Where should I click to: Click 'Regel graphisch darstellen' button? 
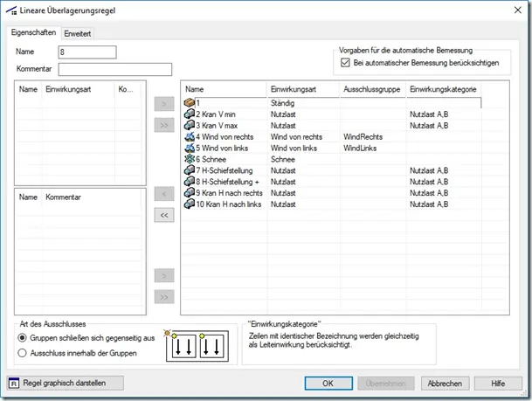(x=65, y=383)
